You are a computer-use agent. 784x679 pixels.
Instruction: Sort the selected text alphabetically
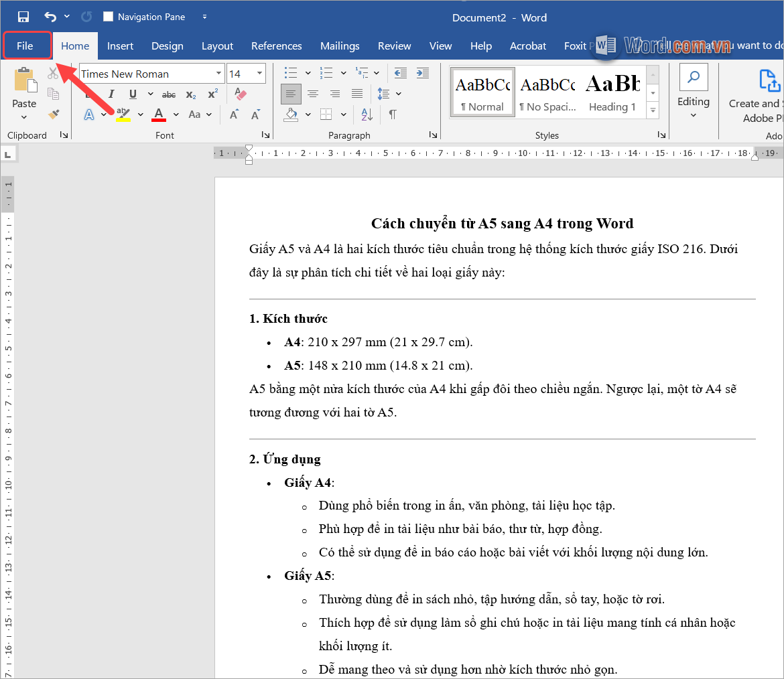[x=367, y=115]
